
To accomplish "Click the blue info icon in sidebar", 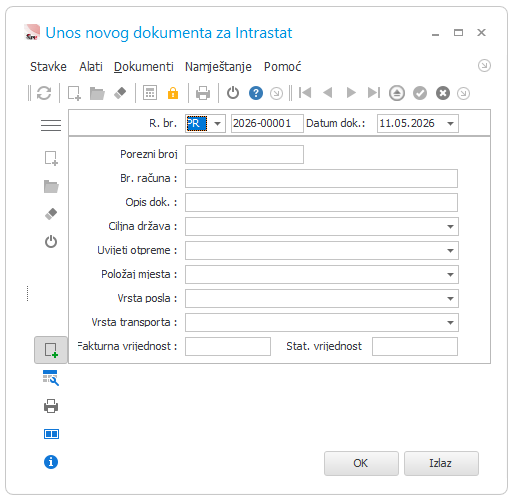I will click(x=51, y=462).
